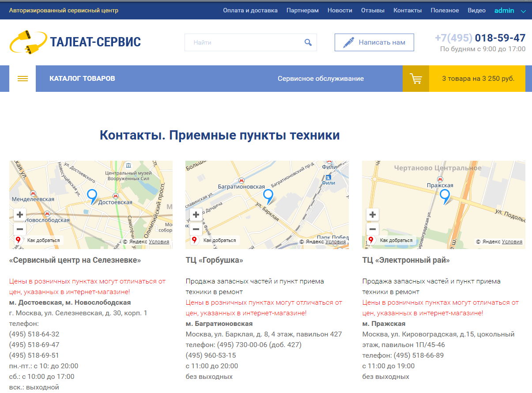The width and height of the screenshot is (532, 393).
Task: Open the Видео section
Action: point(477,11)
